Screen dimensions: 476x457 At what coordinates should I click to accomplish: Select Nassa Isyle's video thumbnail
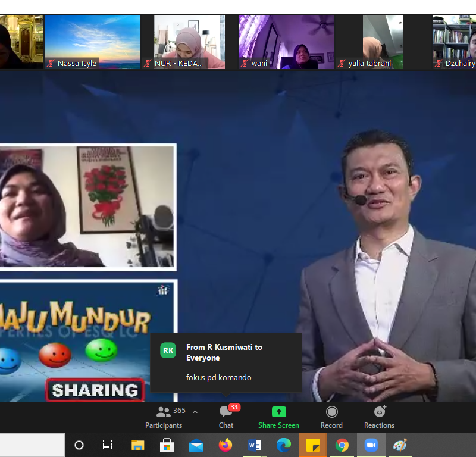tap(92, 42)
